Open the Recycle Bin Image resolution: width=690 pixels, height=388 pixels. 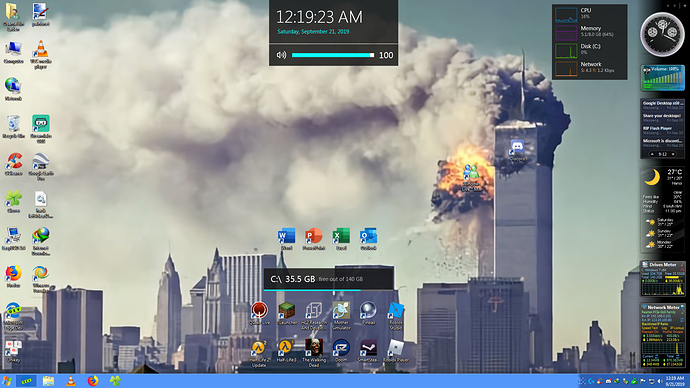tap(13, 127)
